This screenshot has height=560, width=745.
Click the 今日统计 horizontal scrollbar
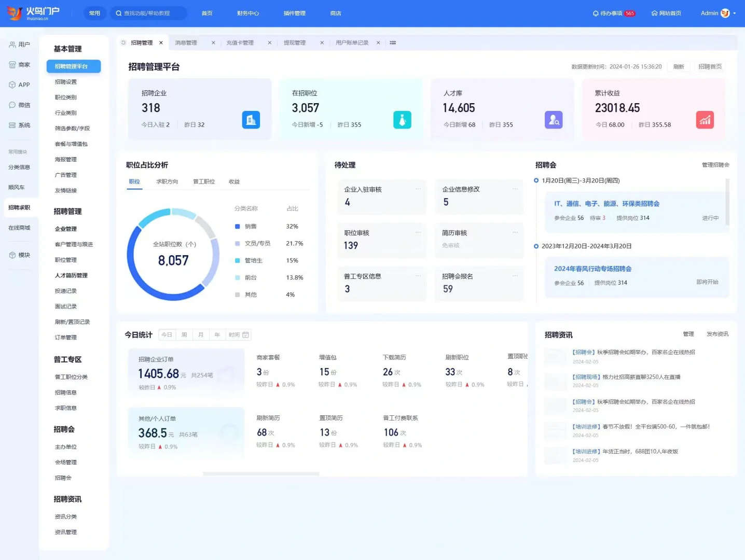point(261,473)
